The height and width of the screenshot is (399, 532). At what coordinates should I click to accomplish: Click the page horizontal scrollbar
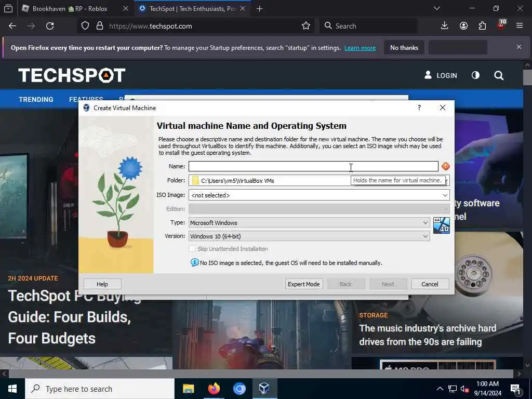pyautogui.click(x=261, y=374)
